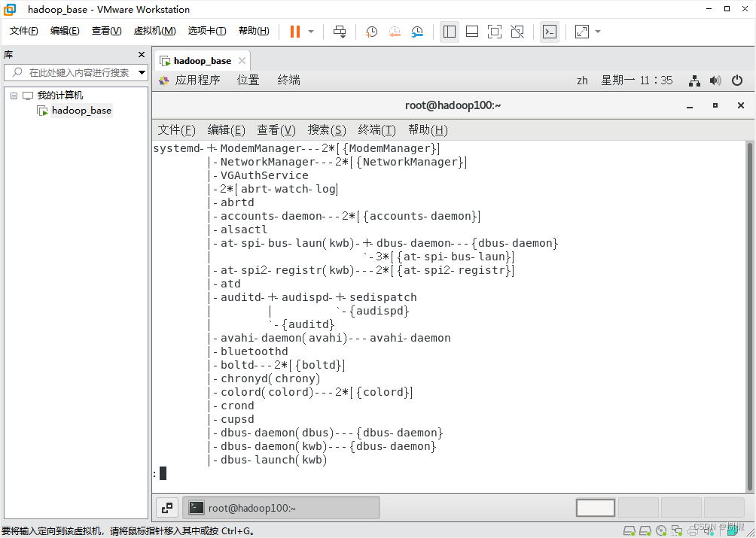Open the dropdown arrow next to Pause

311,32
